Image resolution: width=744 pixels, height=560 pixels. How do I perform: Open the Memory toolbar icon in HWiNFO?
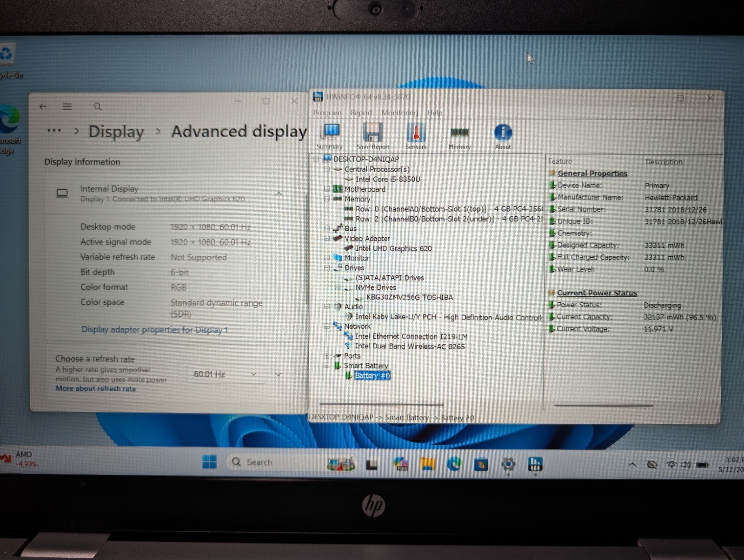coord(459,137)
